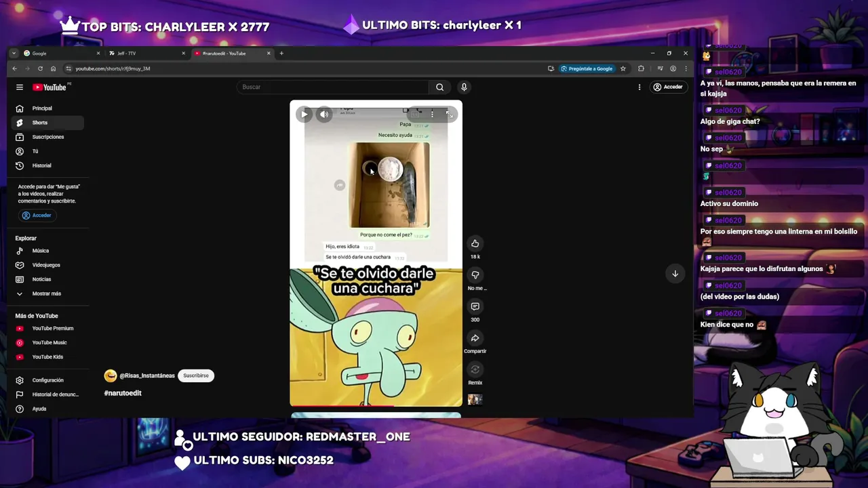868x488 pixels.
Task: Go to the YouTube logo home
Action: (50, 87)
